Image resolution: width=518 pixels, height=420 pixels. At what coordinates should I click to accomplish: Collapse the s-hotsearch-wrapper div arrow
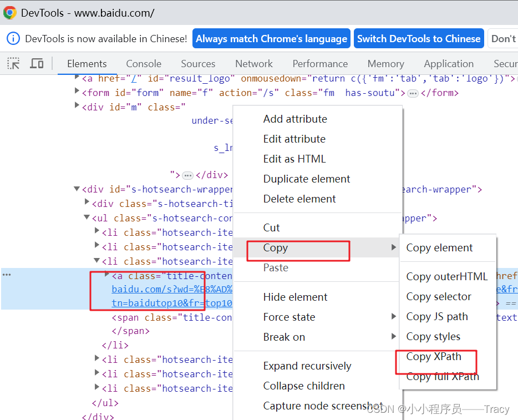coord(77,189)
